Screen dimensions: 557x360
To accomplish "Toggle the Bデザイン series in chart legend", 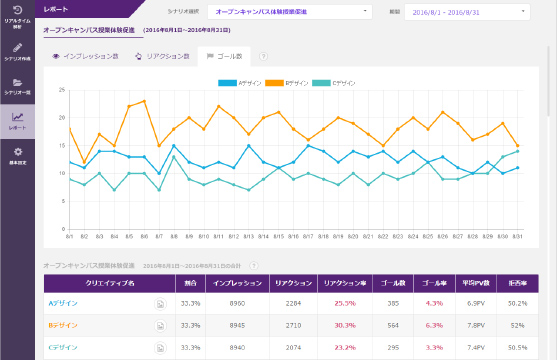I will click(287, 83).
